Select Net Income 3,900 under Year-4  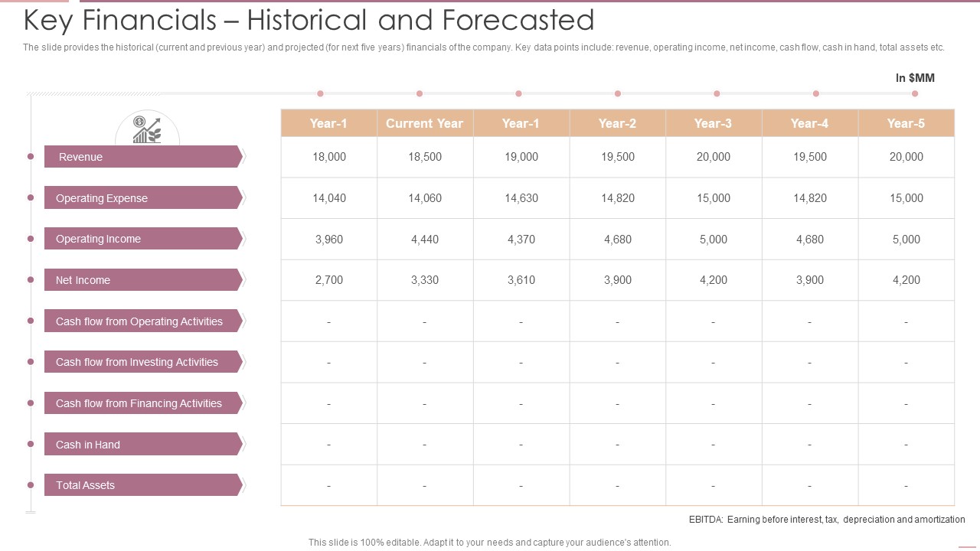coord(810,280)
